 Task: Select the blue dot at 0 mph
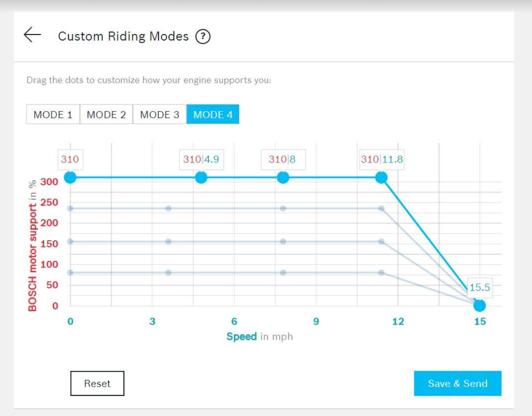(x=70, y=177)
